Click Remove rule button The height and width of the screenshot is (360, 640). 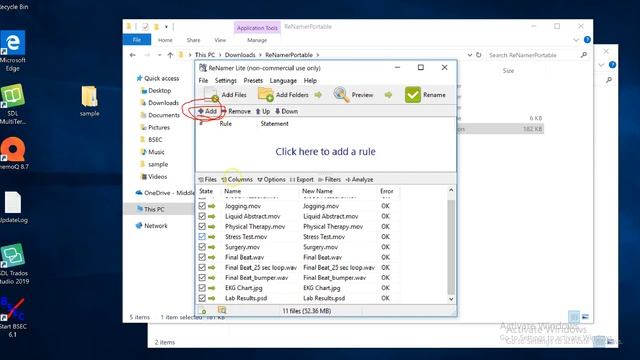click(236, 111)
